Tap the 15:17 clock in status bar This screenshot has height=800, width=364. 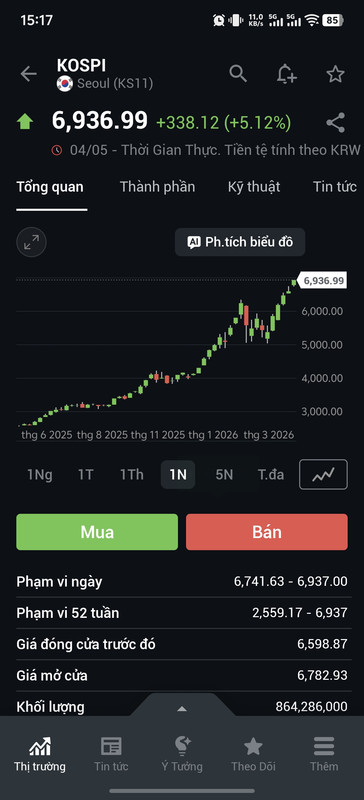pyautogui.click(x=36, y=20)
